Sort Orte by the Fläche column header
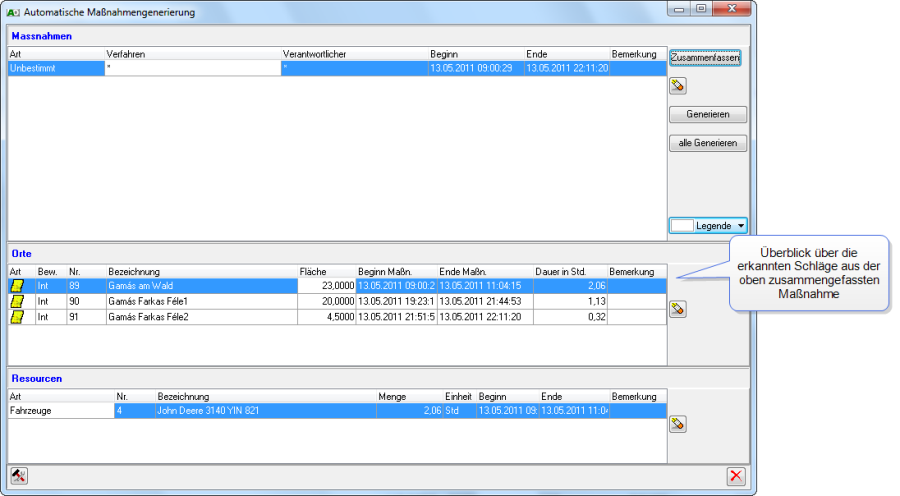 coord(326,272)
